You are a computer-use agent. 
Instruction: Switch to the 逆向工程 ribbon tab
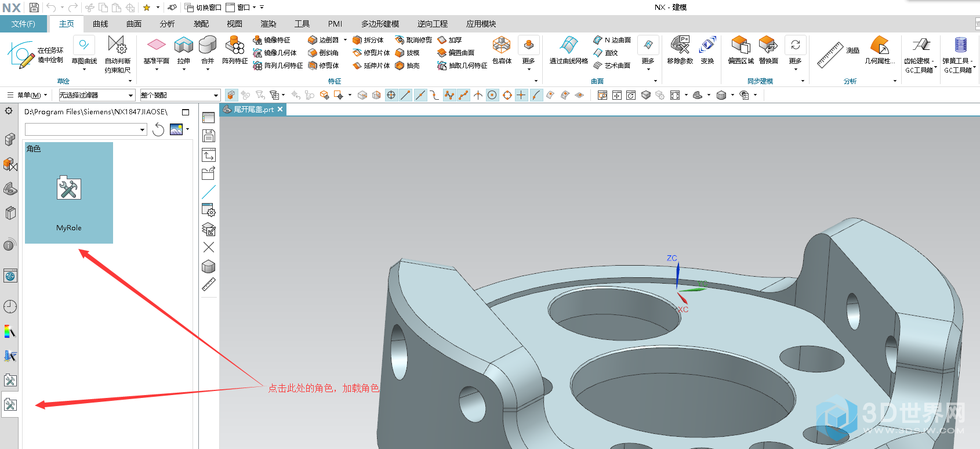(433, 24)
